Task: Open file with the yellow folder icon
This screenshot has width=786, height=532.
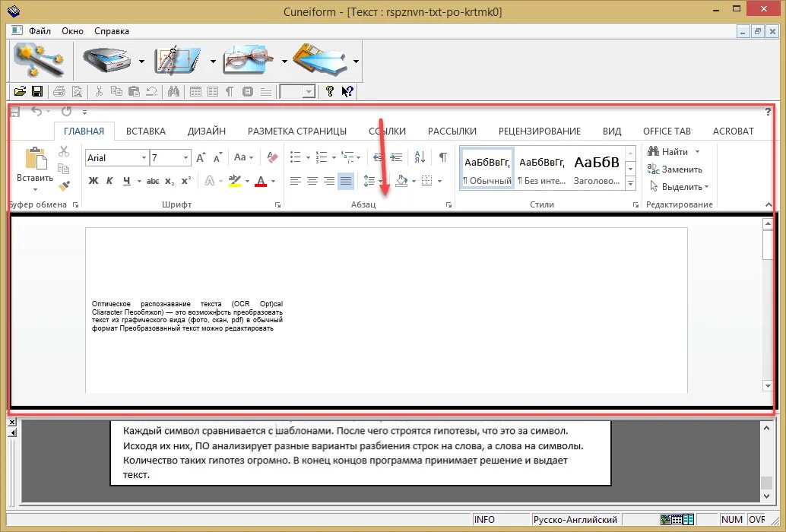Action: pyautogui.click(x=20, y=91)
